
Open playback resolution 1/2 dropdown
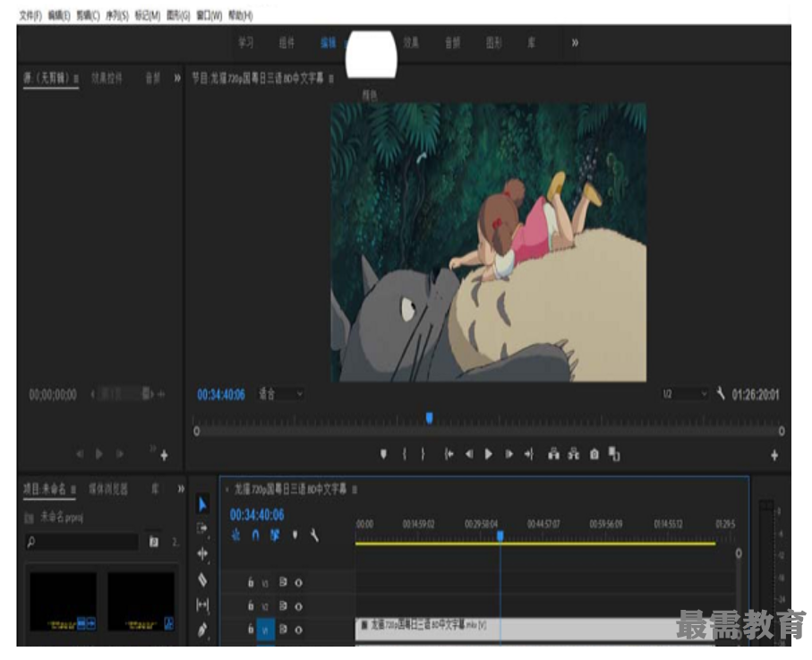tap(685, 394)
